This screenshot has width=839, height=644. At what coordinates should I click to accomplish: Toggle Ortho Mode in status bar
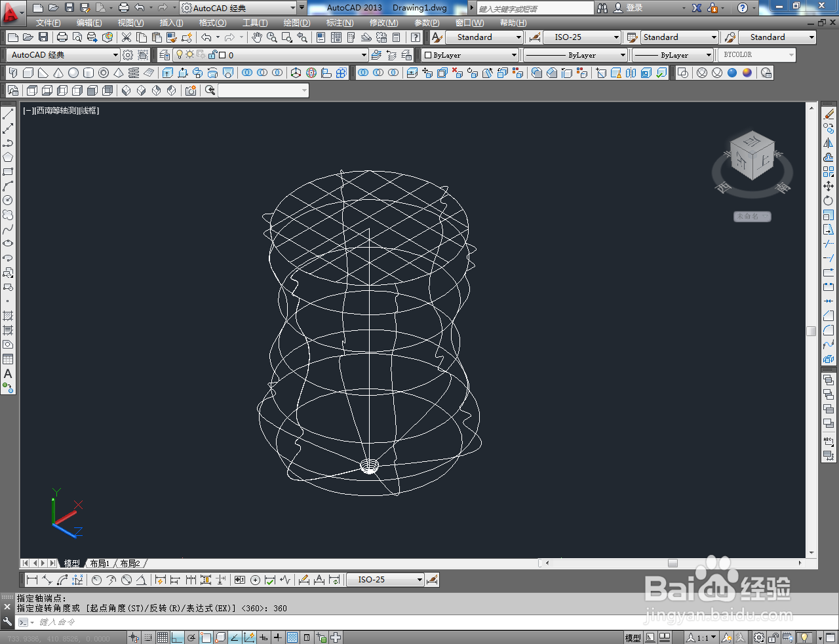pyautogui.click(x=177, y=637)
